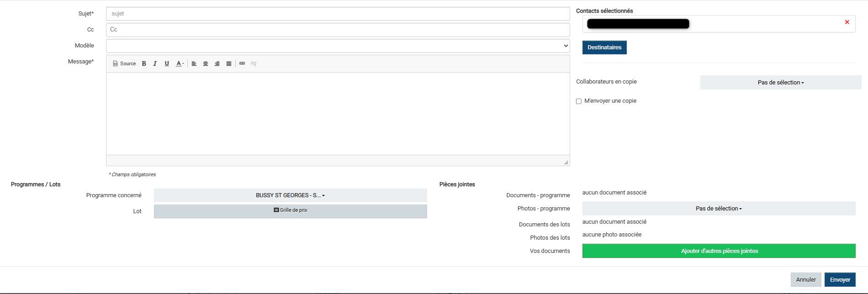The image size is (868, 294).
Task: Open the Modèle dropdown
Action: [x=338, y=46]
